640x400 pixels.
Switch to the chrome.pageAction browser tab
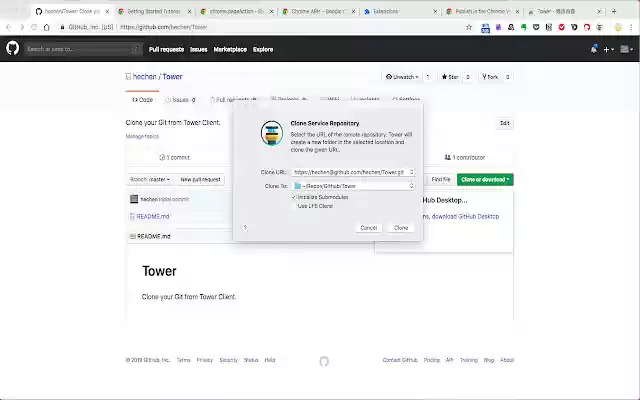(x=237, y=11)
